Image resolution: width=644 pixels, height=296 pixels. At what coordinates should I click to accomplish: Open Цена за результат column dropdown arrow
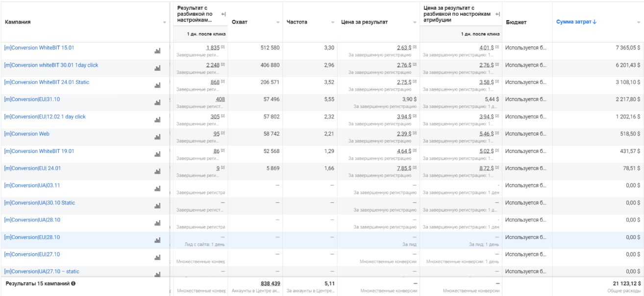click(415, 23)
